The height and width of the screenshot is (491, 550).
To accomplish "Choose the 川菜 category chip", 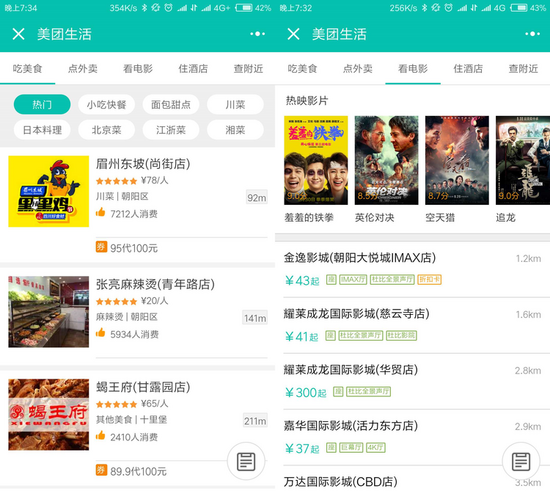I will tap(235, 104).
